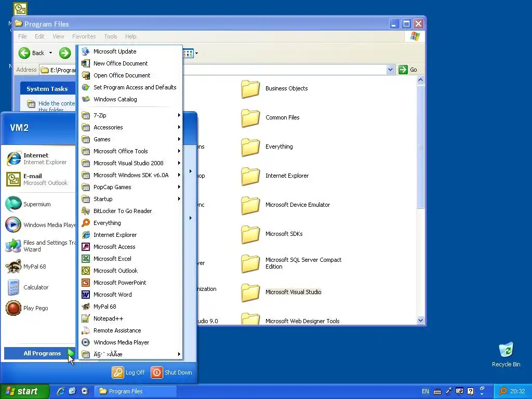Launch BitLocker To Go Reader

[130, 211]
